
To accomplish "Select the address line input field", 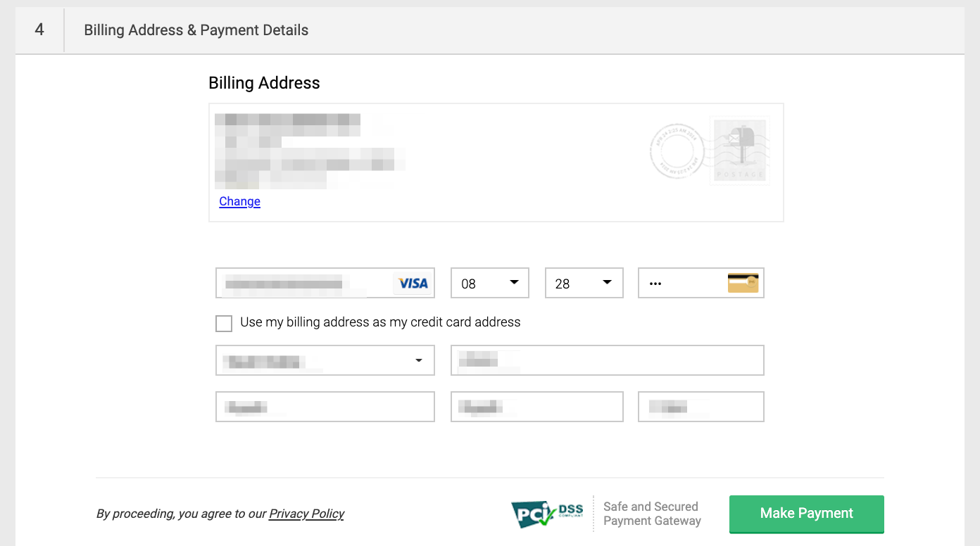I will coord(607,360).
